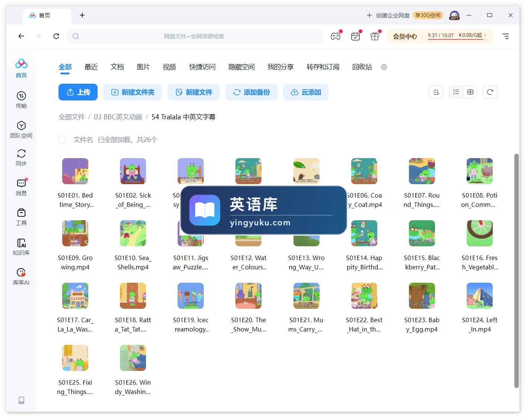Click the vertical scrollbar of file list
Screen dimensions: 527x420
[x=517, y=270]
